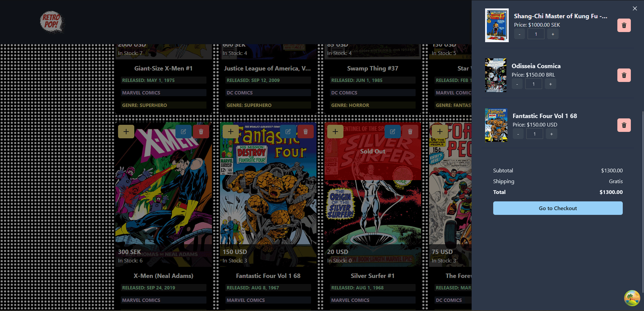The image size is (644, 311).
Task: Click the Retro Pop logo
Action: point(52,22)
